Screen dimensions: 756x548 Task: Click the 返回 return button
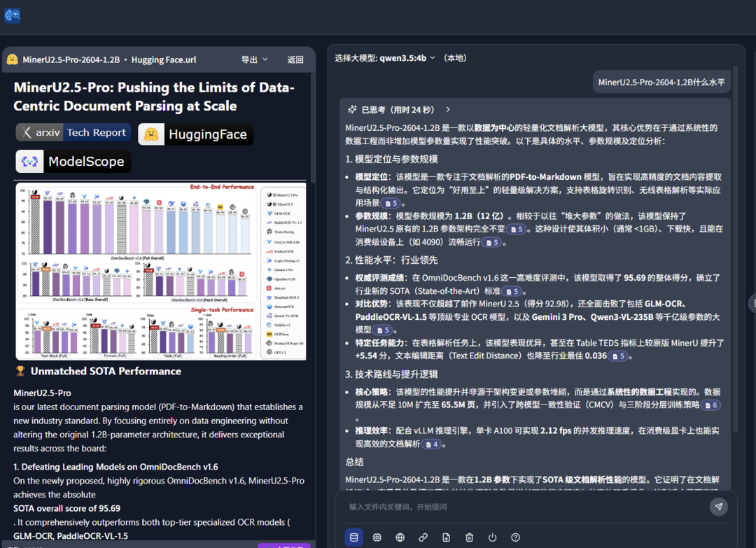tap(295, 59)
